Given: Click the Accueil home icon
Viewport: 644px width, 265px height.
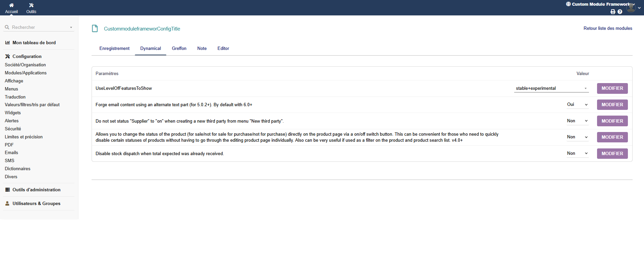Looking at the screenshot, I should coord(11,5).
